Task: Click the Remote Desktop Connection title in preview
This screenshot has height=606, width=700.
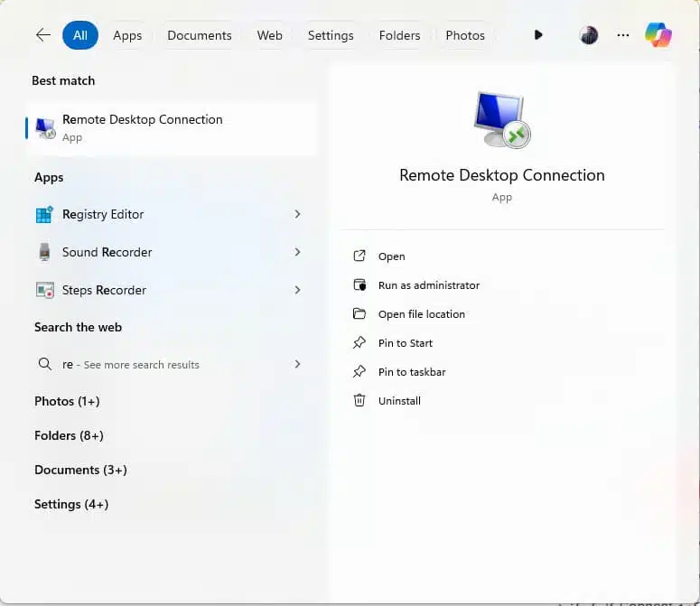Action: tap(502, 175)
